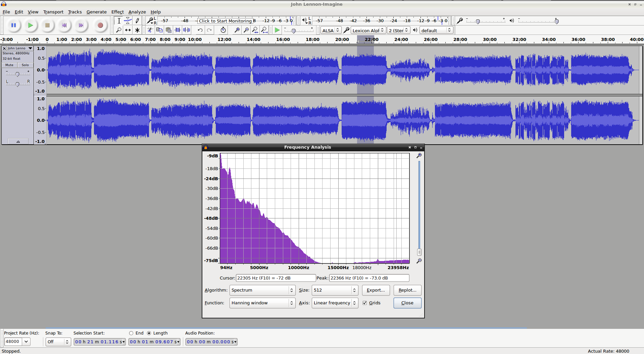Adjust the recording volume slider
This screenshot has width=644, height=354.
coord(478,21)
